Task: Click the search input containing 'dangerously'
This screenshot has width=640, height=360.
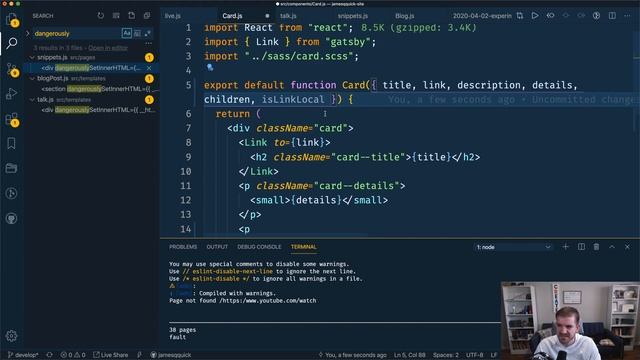Action: coord(78,33)
